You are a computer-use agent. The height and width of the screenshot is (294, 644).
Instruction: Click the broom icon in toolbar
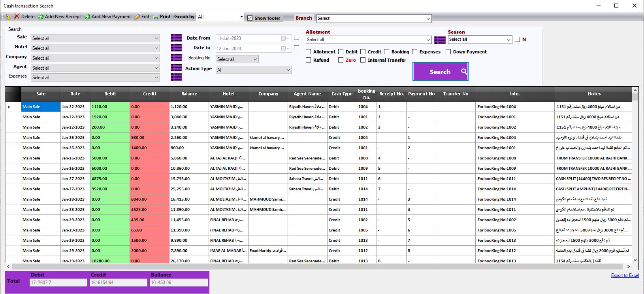click(8, 17)
